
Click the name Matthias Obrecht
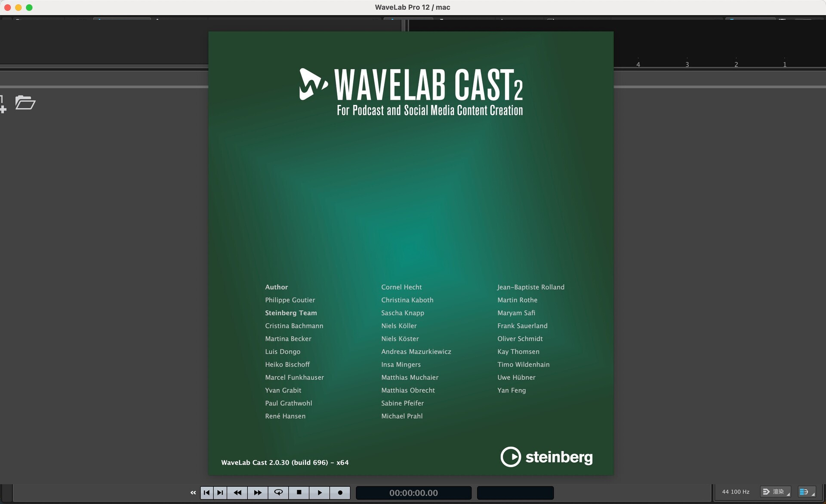click(x=408, y=390)
